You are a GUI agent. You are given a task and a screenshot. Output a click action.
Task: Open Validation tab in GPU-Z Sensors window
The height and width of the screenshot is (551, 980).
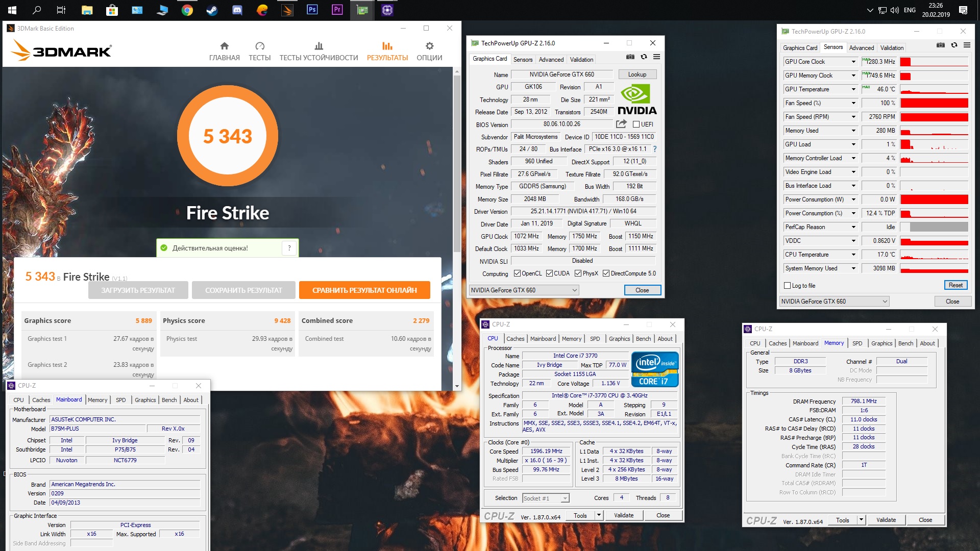892,48
